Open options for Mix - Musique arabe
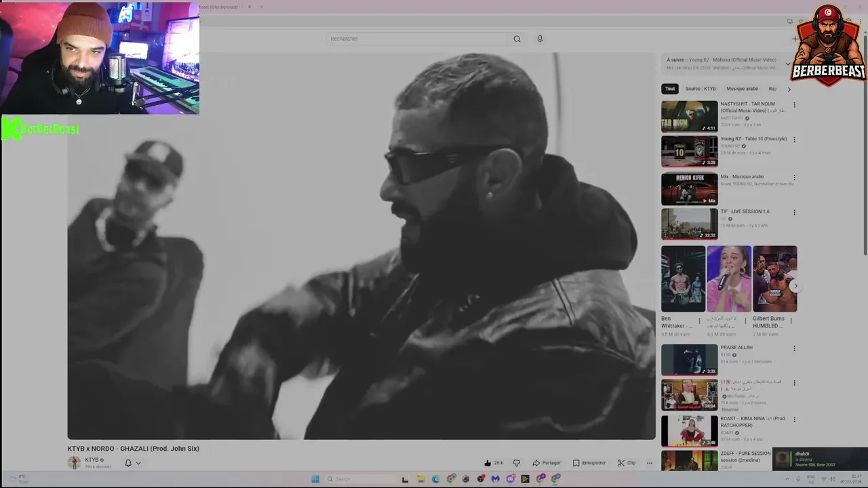Screen dimensions: 868x488 tap(794, 178)
